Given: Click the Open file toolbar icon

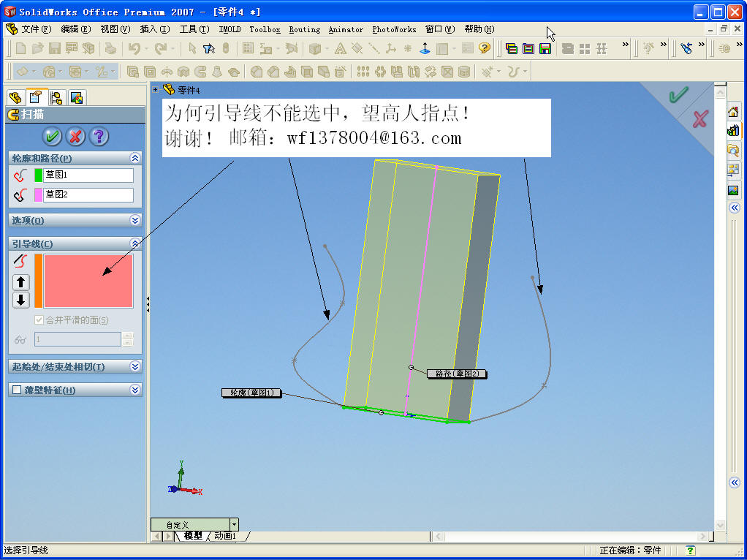Looking at the screenshot, I should pos(37,48).
